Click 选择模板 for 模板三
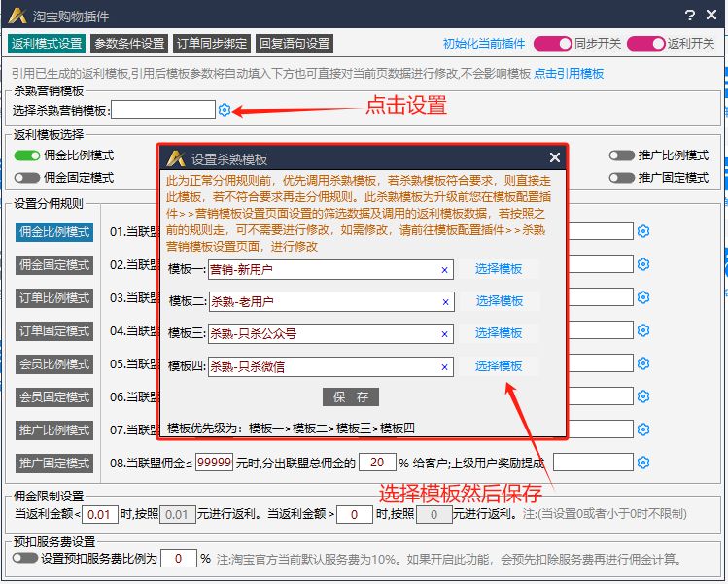Viewport: 728px width, 584px height. click(x=499, y=333)
